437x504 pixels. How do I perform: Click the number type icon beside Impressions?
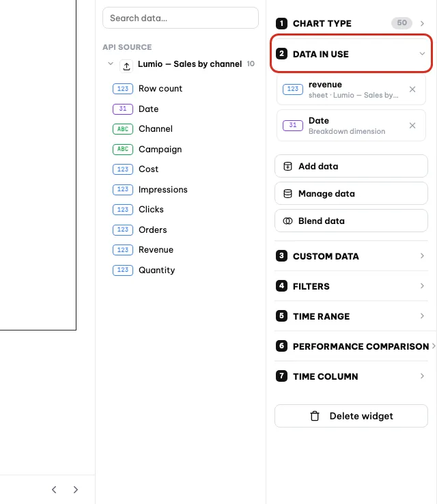pos(123,190)
